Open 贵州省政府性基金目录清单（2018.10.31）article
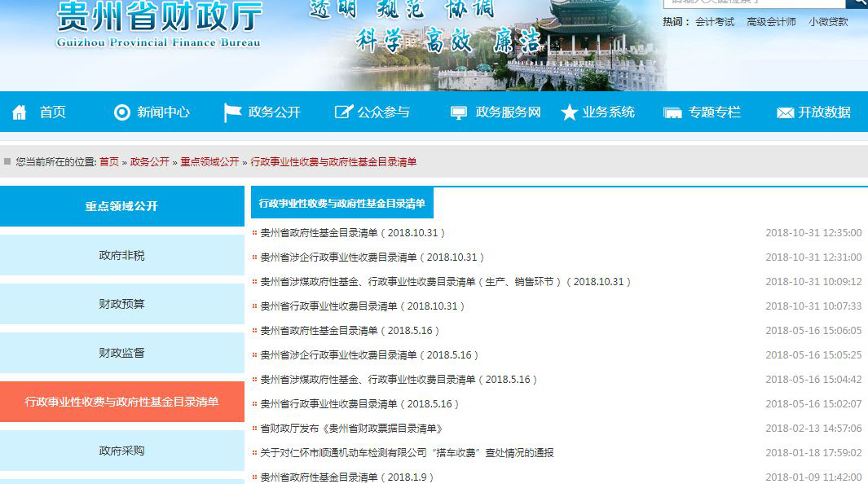This screenshot has width=868, height=484. 353,233
